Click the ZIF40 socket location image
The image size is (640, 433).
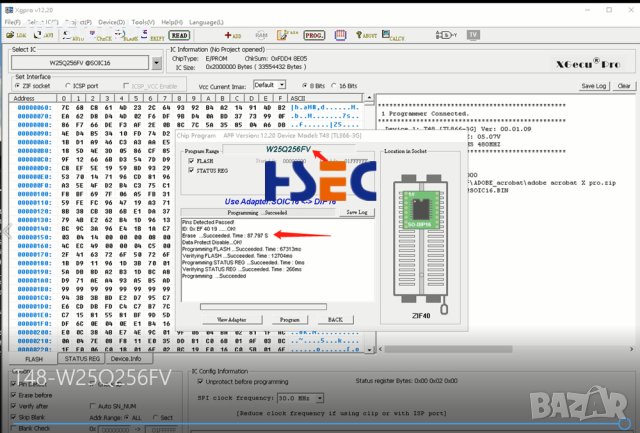[420, 246]
